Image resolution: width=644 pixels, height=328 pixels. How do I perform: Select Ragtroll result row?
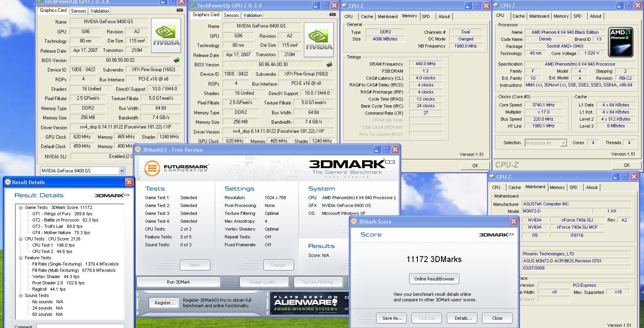[49, 289]
